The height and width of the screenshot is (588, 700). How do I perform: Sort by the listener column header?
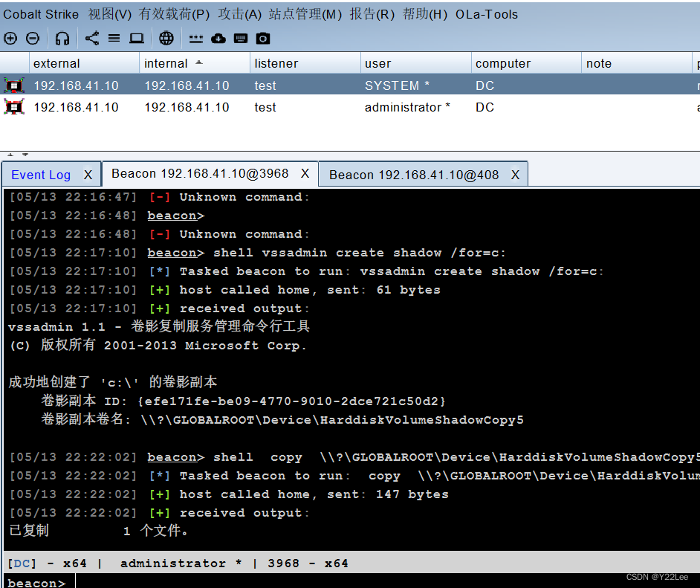pyautogui.click(x=305, y=63)
